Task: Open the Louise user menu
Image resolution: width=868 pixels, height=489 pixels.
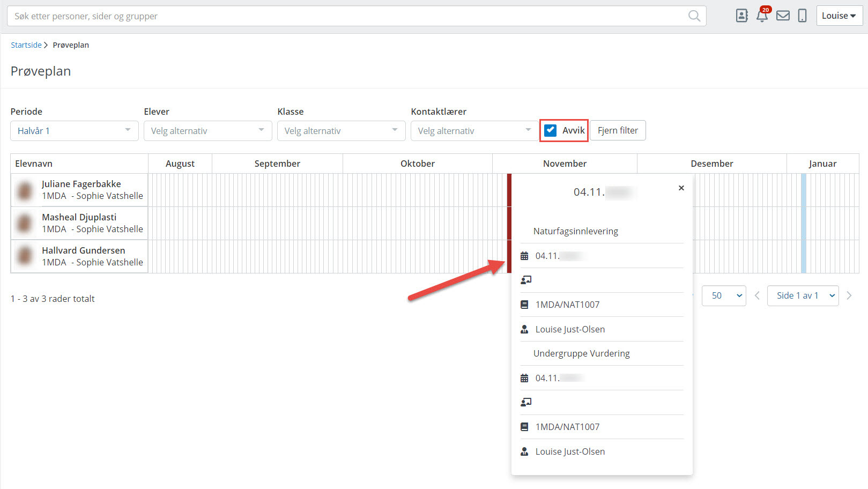Action: click(x=839, y=16)
